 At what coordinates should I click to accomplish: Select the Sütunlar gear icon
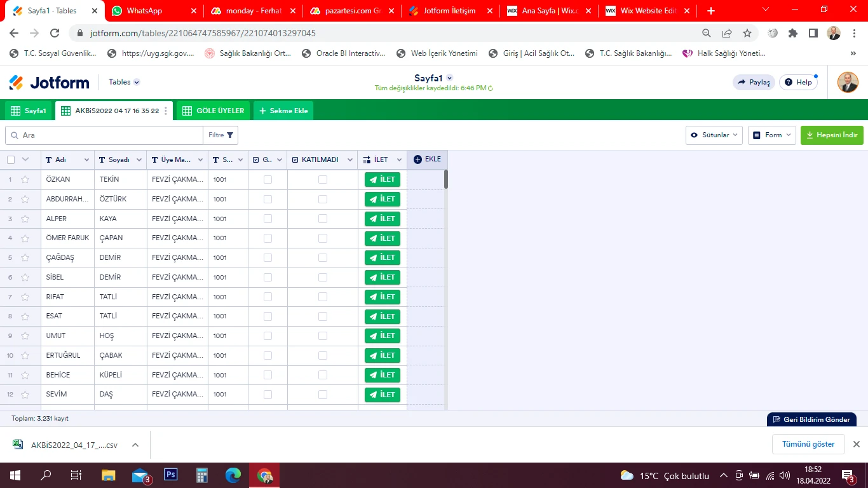696,135
